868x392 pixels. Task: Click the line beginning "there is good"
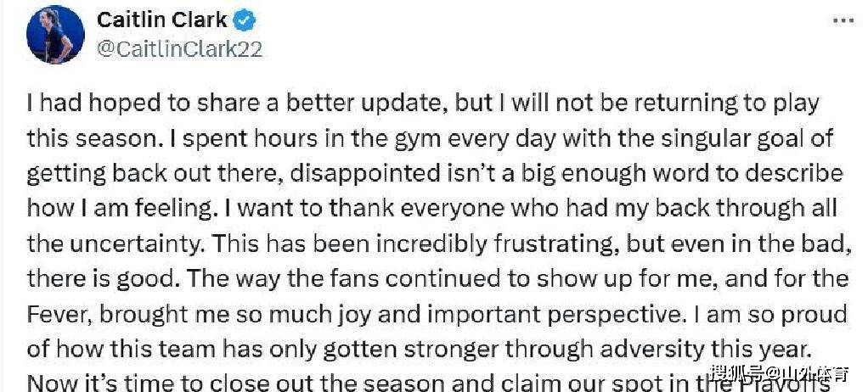(x=437, y=277)
